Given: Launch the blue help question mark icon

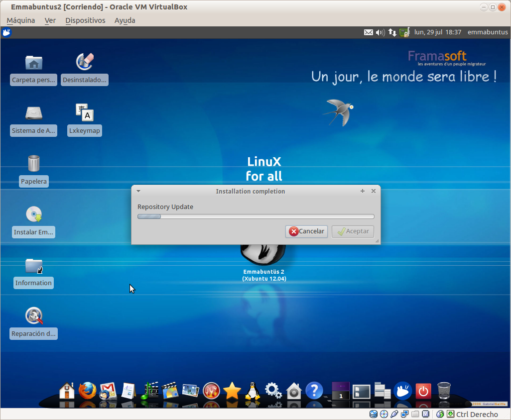Looking at the screenshot, I should tap(314, 391).
